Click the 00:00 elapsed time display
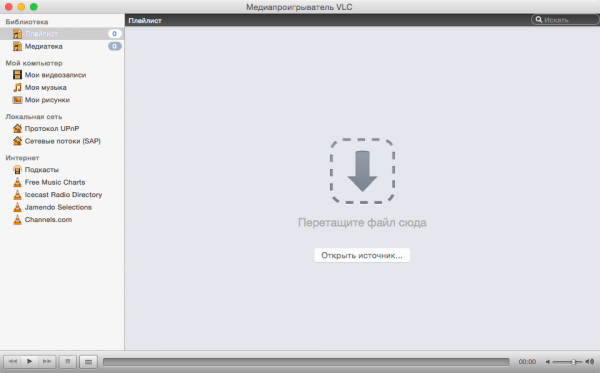This screenshot has height=373, width=600. [x=527, y=362]
